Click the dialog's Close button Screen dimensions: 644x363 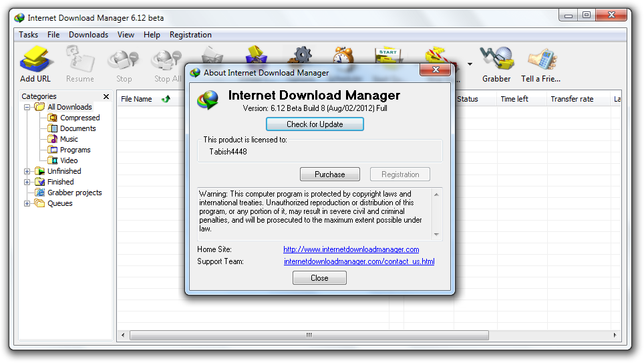coord(319,278)
